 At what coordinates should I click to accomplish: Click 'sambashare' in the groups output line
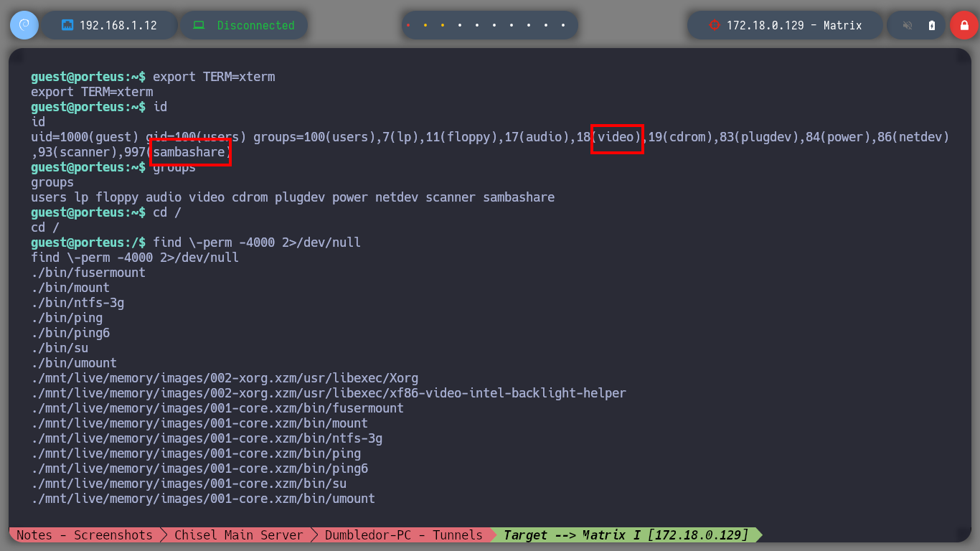coord(519,197)
